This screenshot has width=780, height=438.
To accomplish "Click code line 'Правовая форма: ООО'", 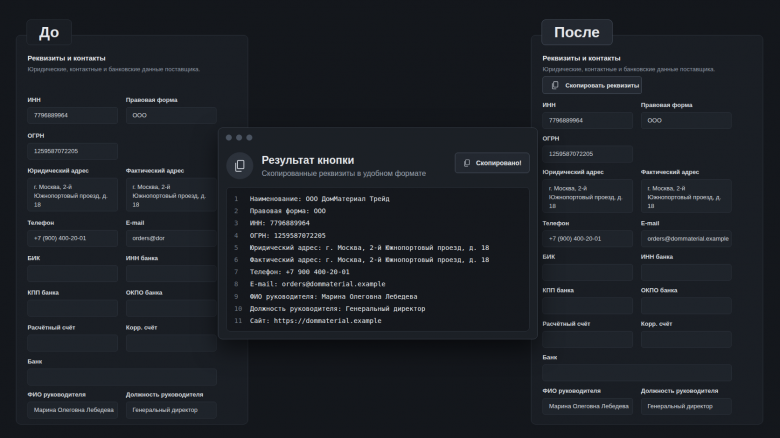I will pyautogui.click(x=288, y=211).
